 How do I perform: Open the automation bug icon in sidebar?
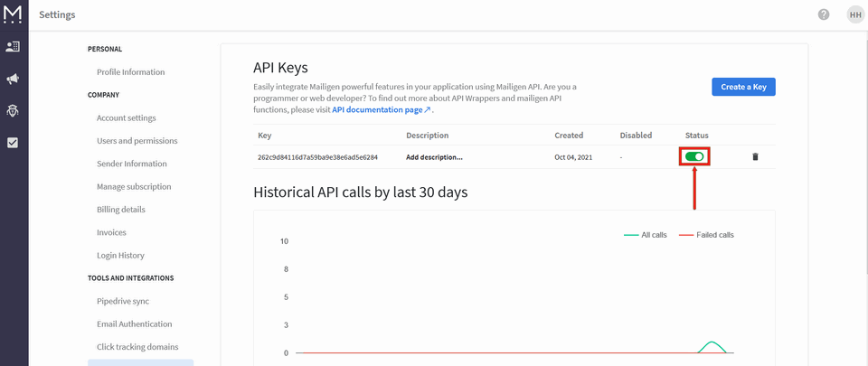14,110
